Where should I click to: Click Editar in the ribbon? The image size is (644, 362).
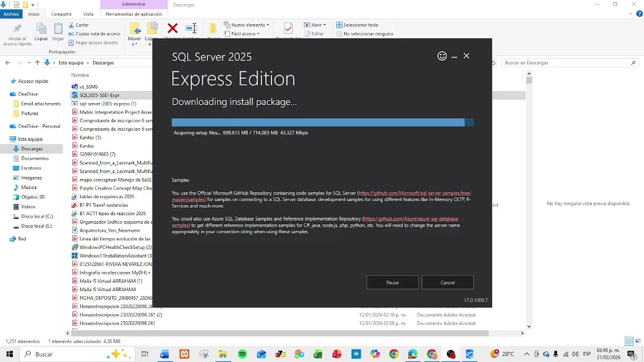point(314,34)
